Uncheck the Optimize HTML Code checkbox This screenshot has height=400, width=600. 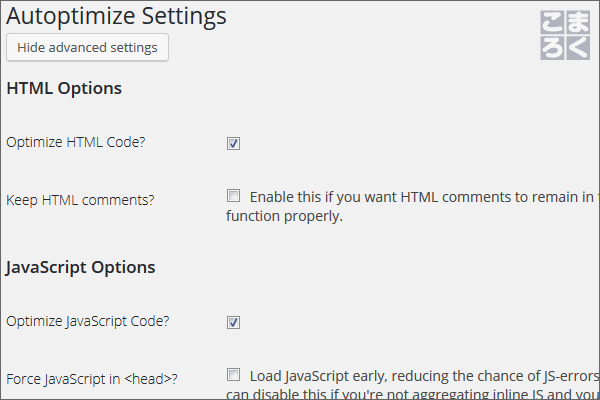coord(233,144)
